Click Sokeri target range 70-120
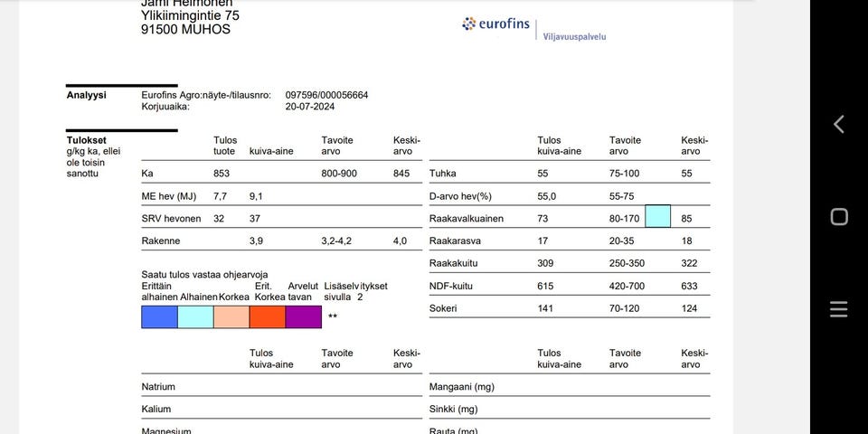The width and height of the screenshot is (868, 434). [625, 309]
